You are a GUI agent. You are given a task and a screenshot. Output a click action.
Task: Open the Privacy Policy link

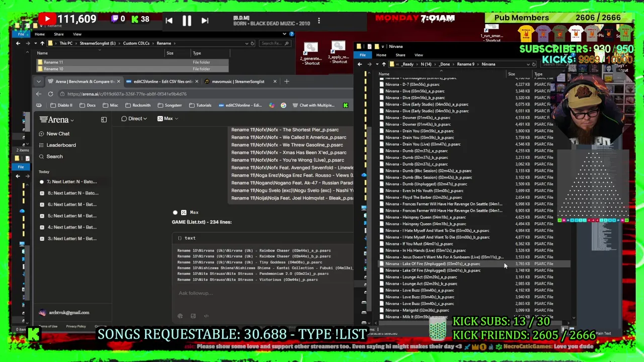click(x=76, y=326)
